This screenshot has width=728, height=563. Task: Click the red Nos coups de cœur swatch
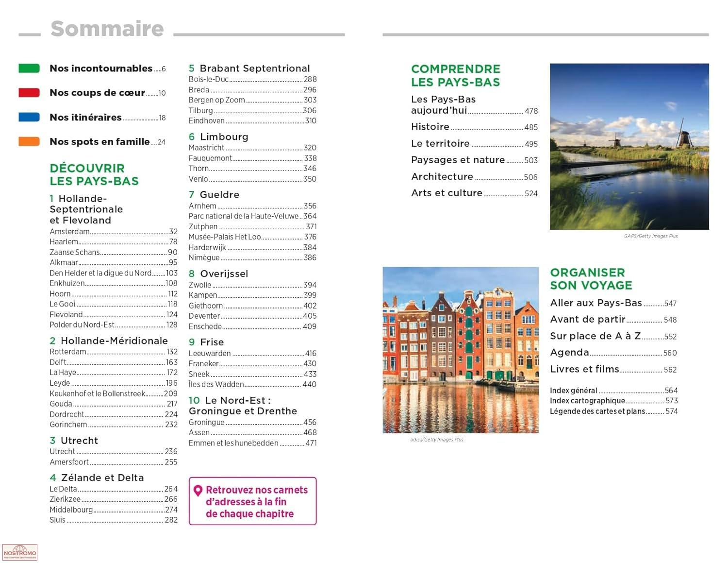click(x=29, y=93)
